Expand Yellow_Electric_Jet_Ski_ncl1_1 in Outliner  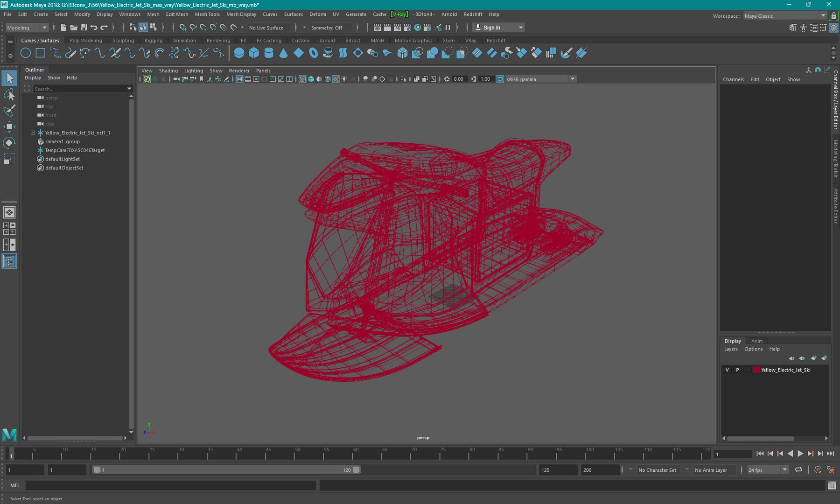(x=33, y=133)
